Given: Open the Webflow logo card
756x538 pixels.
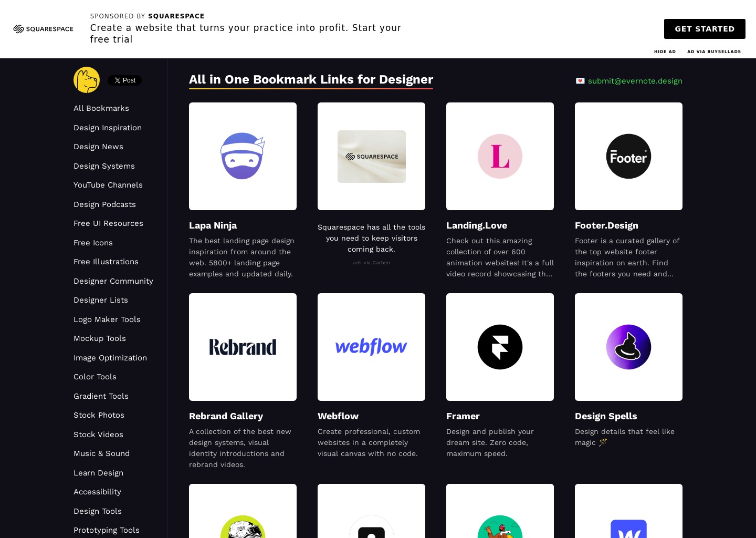Looking at the screenshot, I should (371, 347).
